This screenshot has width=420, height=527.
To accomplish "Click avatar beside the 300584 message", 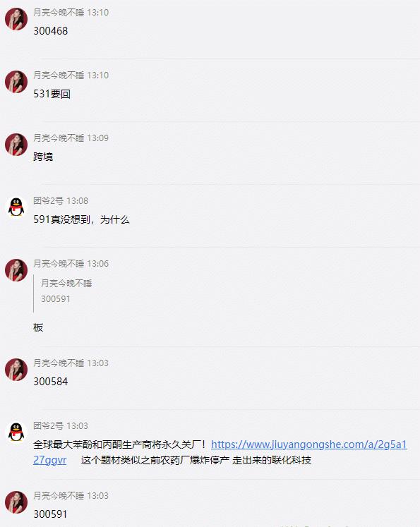I will click(x=16, y=370).
